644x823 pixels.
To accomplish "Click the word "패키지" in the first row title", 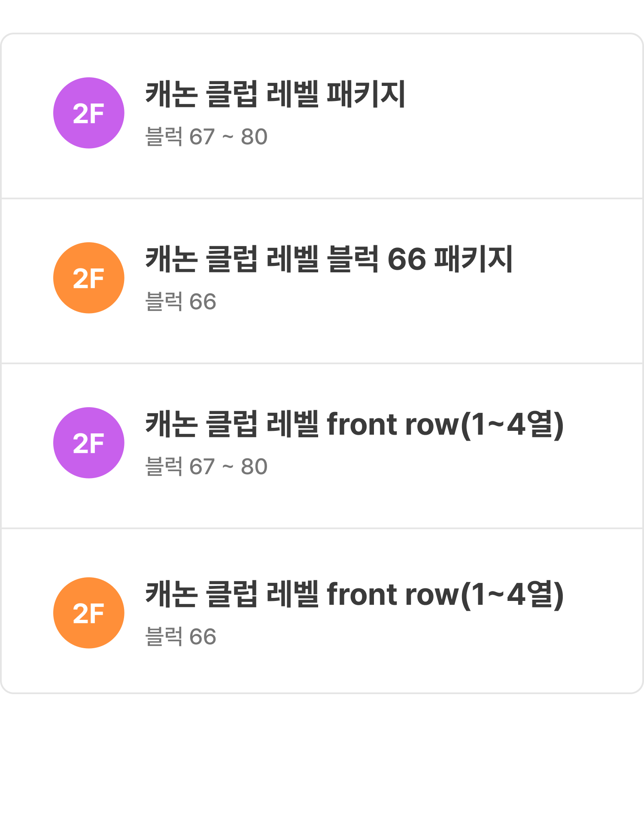I will coord(366,94).
